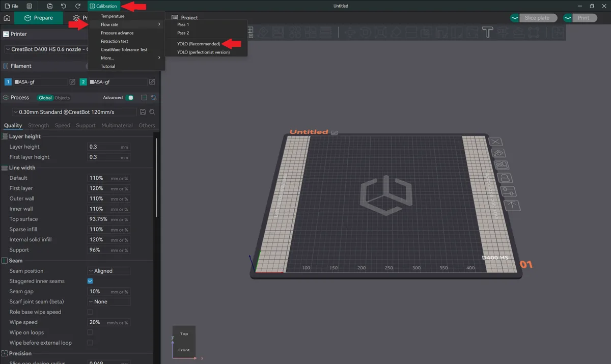Save the current process preset
This screenshot has height=364, width=611.
[x=143, y=112]
